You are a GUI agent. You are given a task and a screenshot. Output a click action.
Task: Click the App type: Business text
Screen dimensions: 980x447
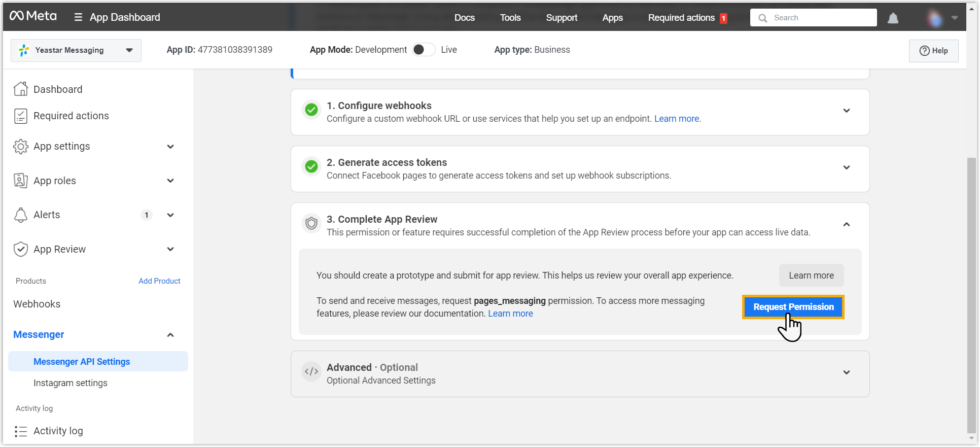click(x=532, y=50)
